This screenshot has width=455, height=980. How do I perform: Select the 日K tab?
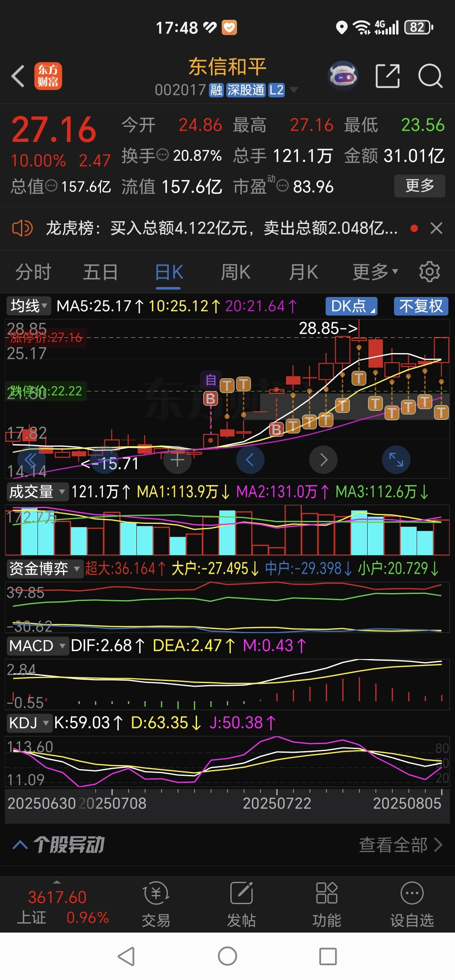click(x=169, y=272)
